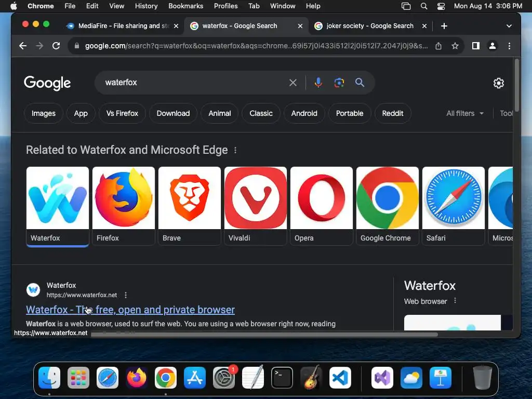532x399 pixels.
Task: Open Google quick settings gear
Action: click(498, 83)
